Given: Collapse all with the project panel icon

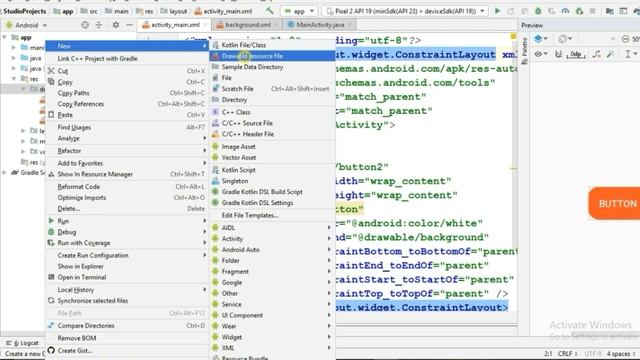Looking at the screenshot, I should click(x=99, y=25).
